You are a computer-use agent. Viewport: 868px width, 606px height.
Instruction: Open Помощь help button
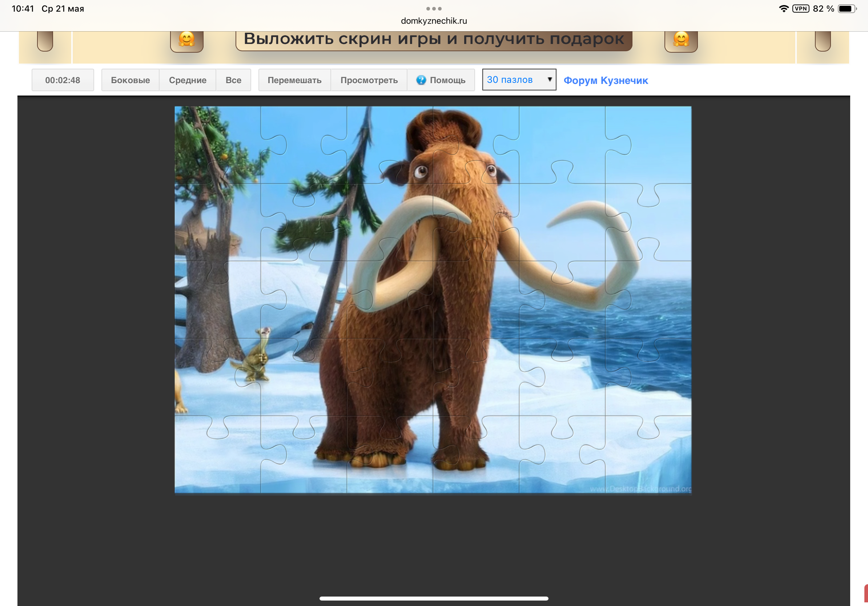(441, 80)
